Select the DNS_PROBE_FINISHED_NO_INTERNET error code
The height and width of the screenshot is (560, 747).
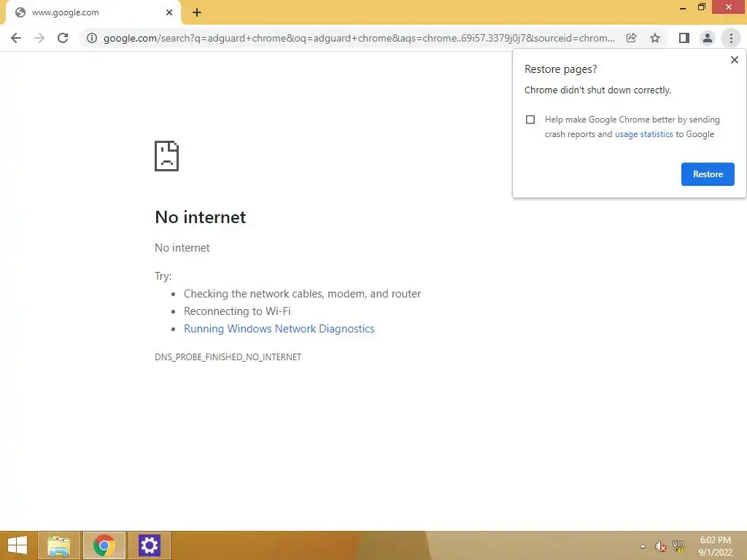point(228,357)
